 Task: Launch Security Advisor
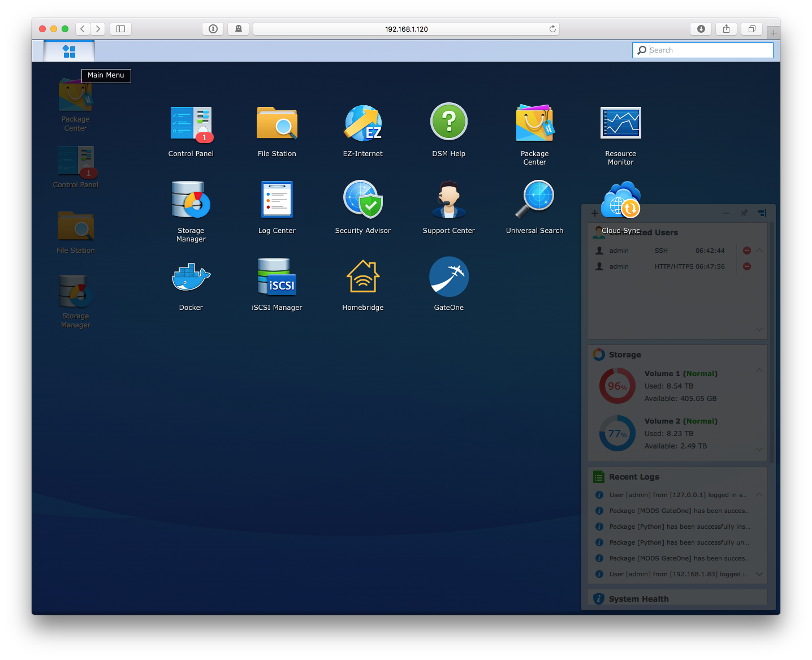[x=363, y=208]
